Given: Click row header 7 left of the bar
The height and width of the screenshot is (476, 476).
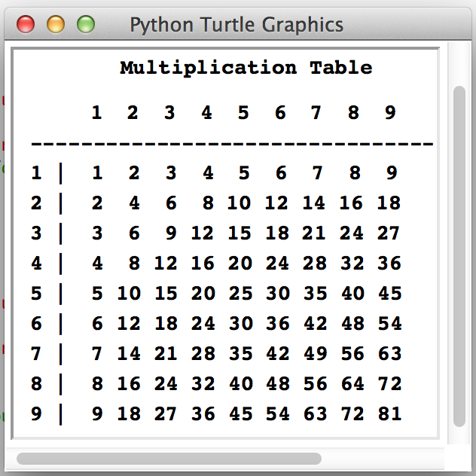Looking at the screenshot, I should tap(36, 353).
